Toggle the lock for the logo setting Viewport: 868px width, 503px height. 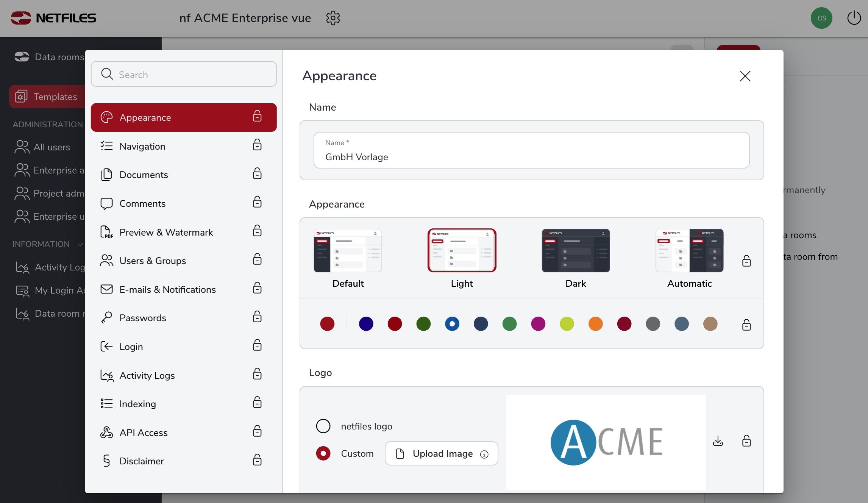click(x=746, y=441)
